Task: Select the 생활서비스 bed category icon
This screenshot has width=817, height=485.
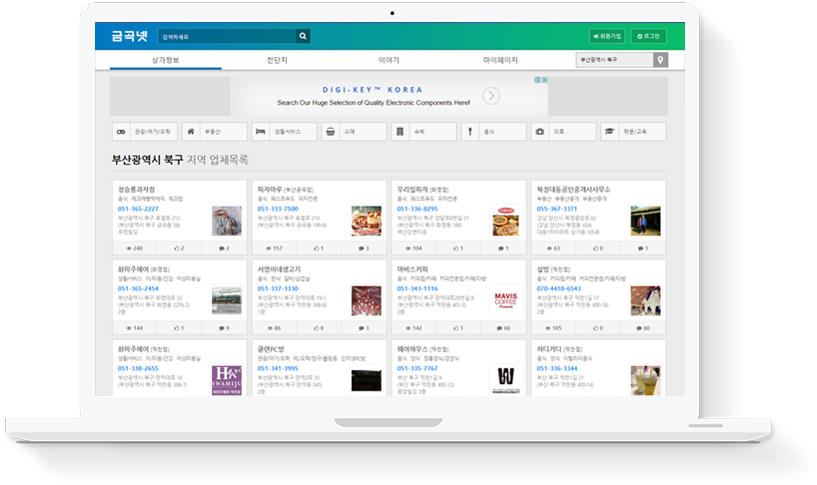Action: 260,131
